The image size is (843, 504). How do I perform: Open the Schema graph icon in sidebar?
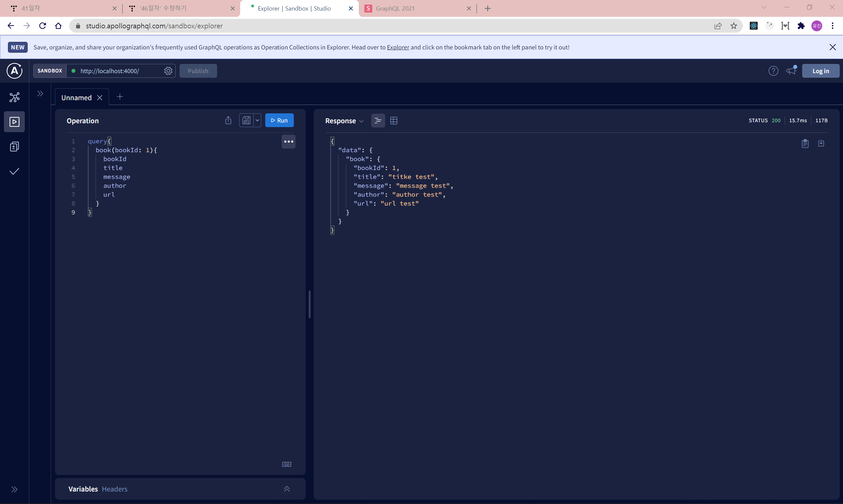pos(14,98)
